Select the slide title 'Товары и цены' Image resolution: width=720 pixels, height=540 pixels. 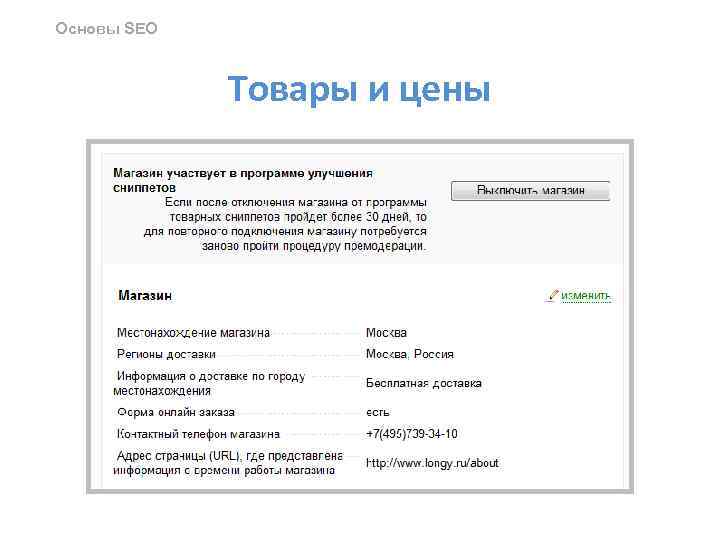tap(359, 89)
